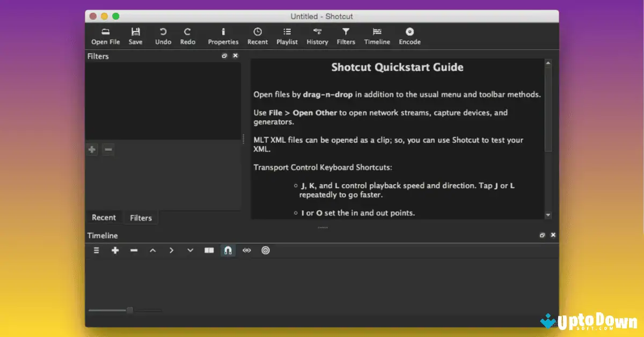Click the Redo toolbar button

[x=187, y=35]
